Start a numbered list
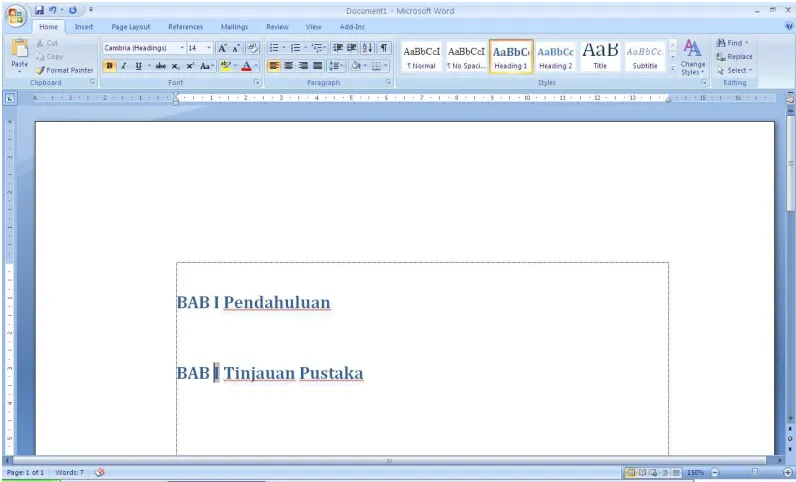This screenshot has height=482, width=796. (x=295, y=48)
